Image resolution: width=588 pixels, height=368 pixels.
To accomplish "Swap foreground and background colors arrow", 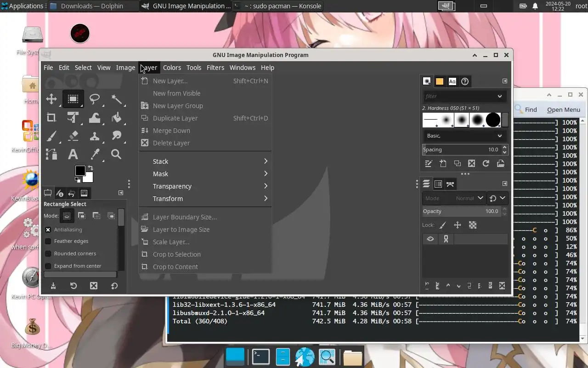I will 90,168.
